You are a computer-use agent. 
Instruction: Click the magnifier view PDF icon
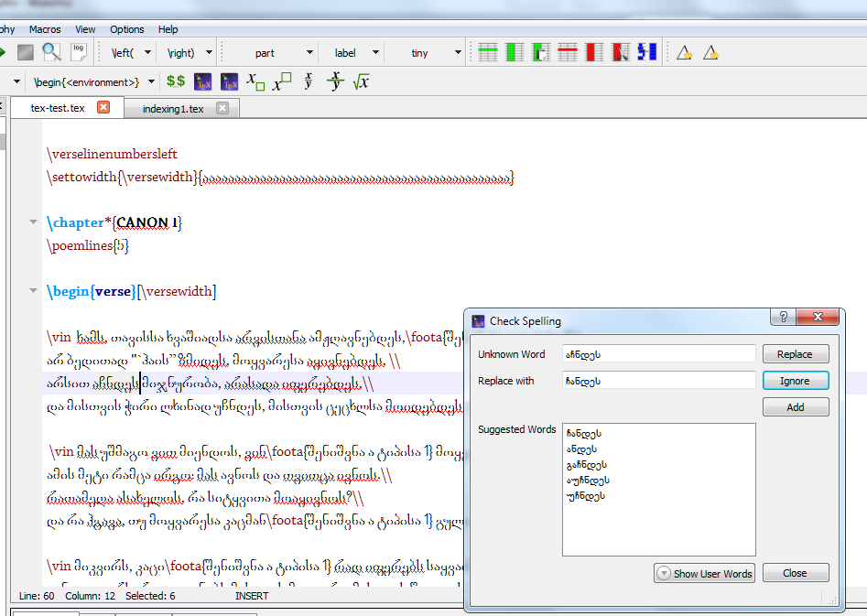pyautogui.click(x=51, y=52)
